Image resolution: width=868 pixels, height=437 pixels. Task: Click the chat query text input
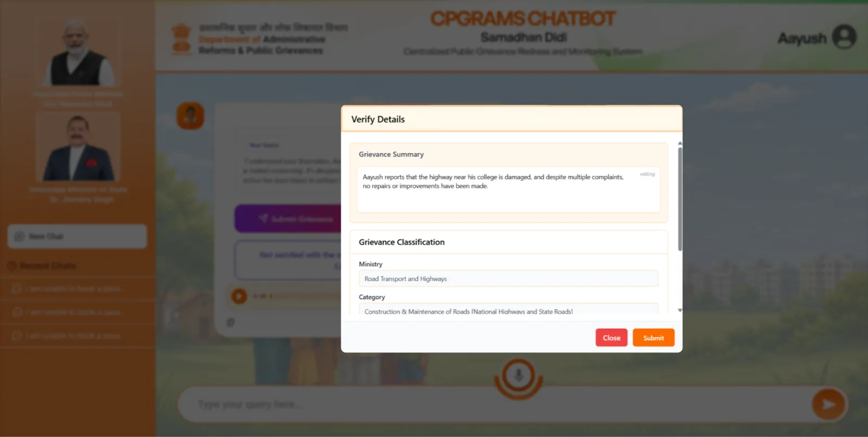click(494, 404)
